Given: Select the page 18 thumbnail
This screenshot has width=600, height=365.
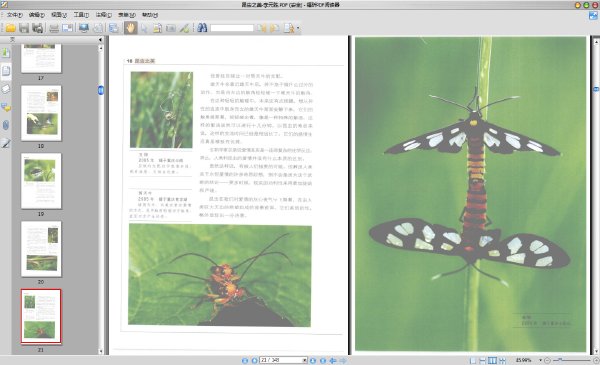Looking at the screenshot, I should coord(41,113).
